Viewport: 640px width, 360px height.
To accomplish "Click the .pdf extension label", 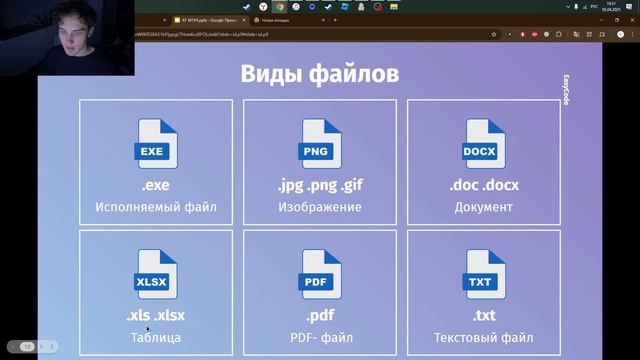I will (x=320, y=316).
